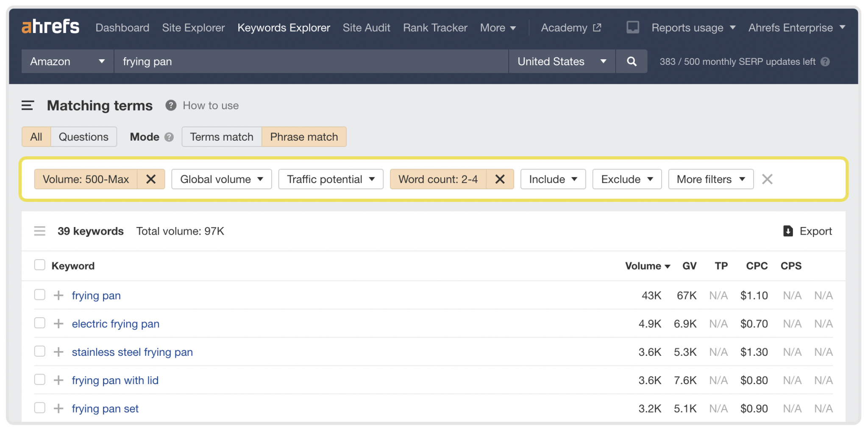
Task: Remove the Volume: 500-Max filter
Action: pyautogui.click(x=151, y=179)
